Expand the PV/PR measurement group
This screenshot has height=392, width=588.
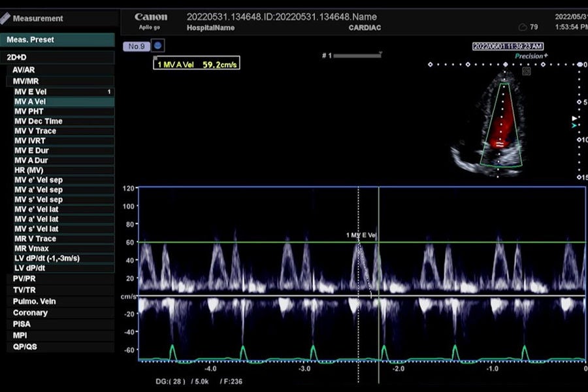(60, 279)
